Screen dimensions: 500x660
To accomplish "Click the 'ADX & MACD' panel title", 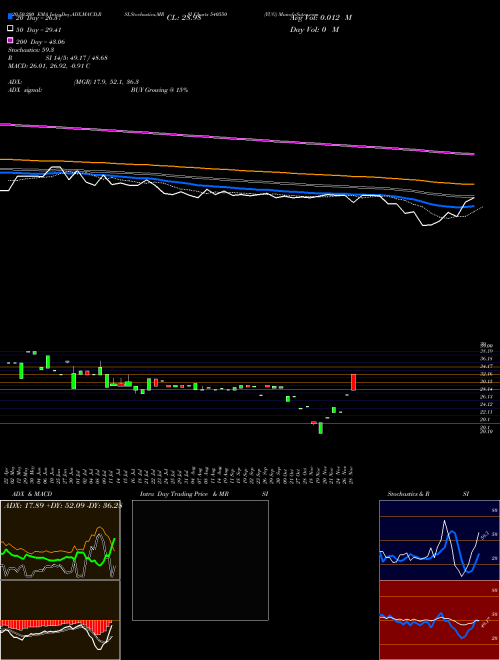I will pyautogui.click(x=32, y=494).
